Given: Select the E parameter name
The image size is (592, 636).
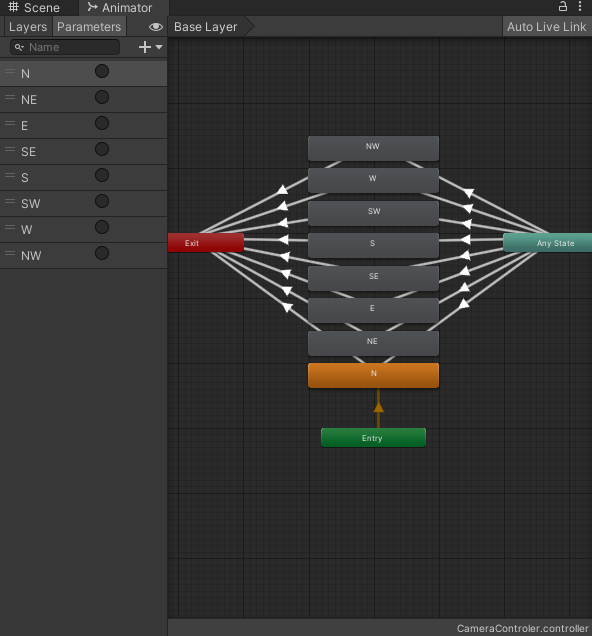Looking at the screenshot, I should [24, 126].
